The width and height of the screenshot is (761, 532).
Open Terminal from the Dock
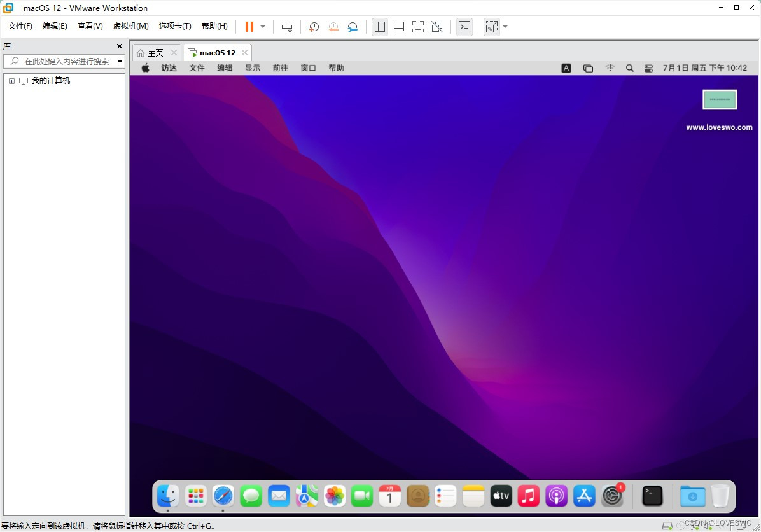[x=652, y=496]
